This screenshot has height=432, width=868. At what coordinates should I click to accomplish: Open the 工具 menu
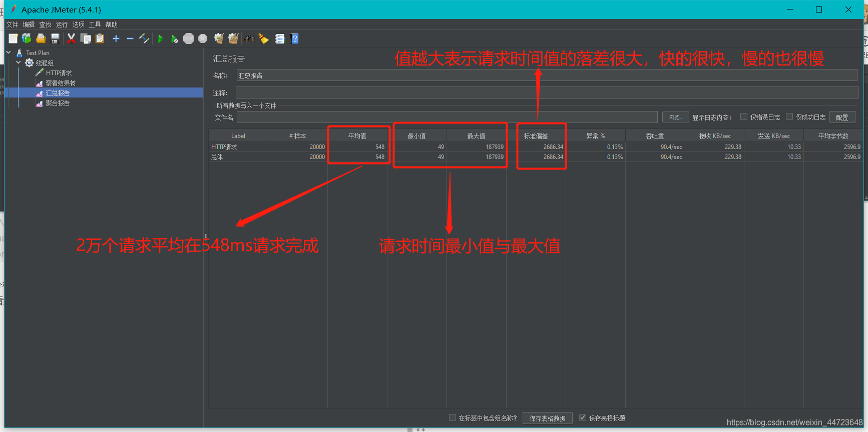pyautogui.click(x=95, y=24)
